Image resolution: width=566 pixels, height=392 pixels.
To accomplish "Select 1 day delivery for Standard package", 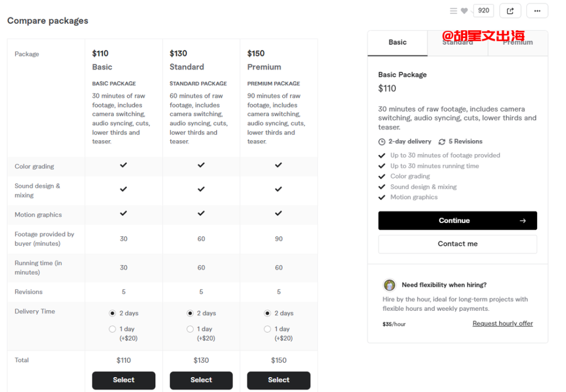I will pos(190,329).
